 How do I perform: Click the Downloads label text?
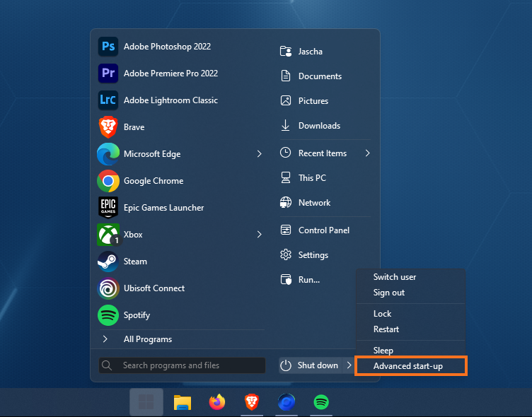pos(319,125)
